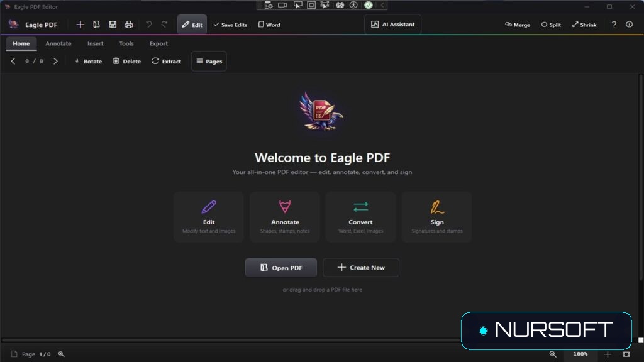Click the horizontal scrollbar at bottom
The image size is (644, 362).
point(230,340)
